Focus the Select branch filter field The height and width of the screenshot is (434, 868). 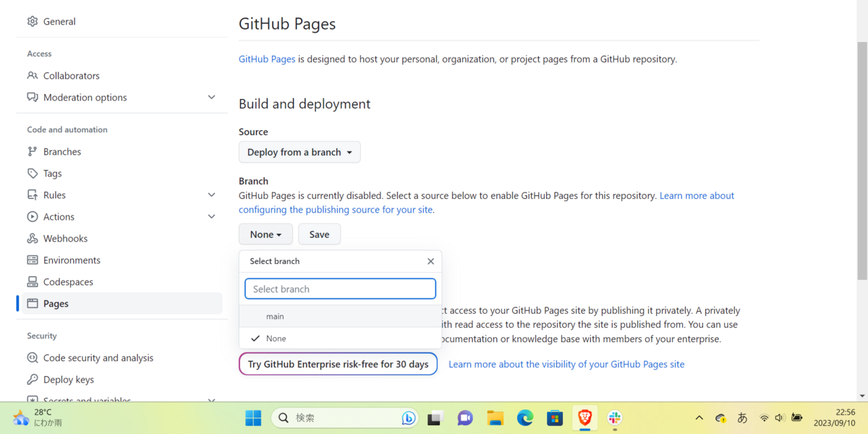click(x=340, y=289)
